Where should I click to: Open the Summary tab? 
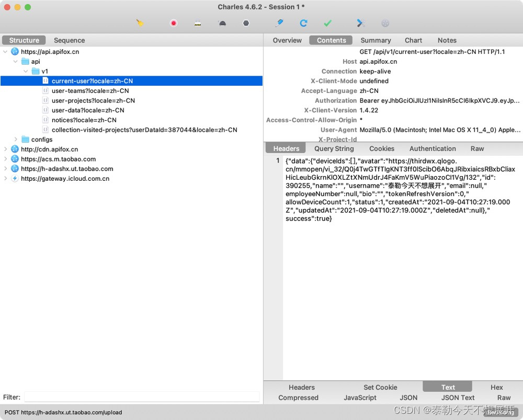point(376,40)
